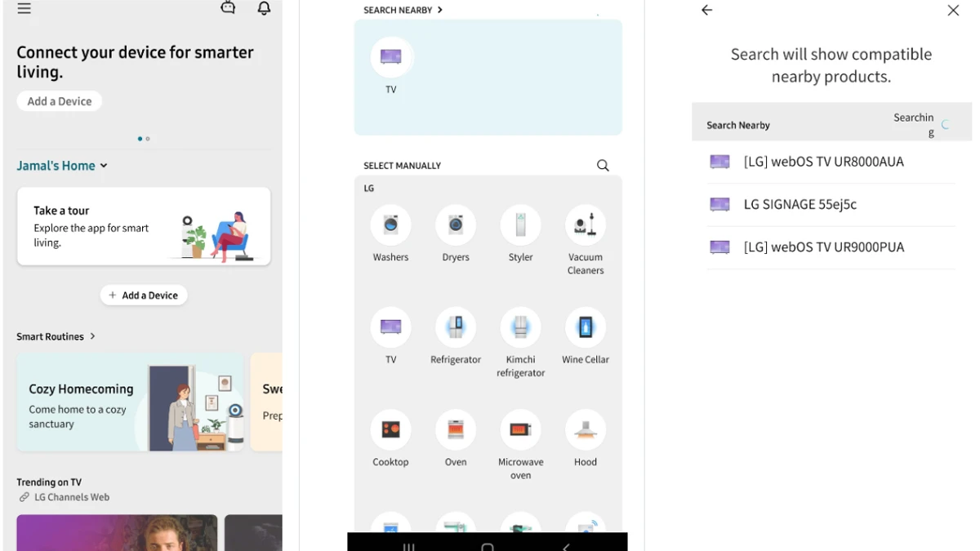Open notifications bell icon
Screen dimensions: 980x551
pos(264,8)
